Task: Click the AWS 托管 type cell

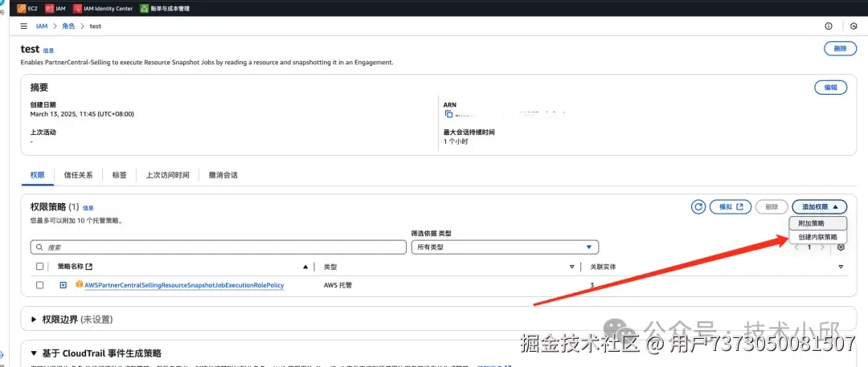Action: click(338, 285)
